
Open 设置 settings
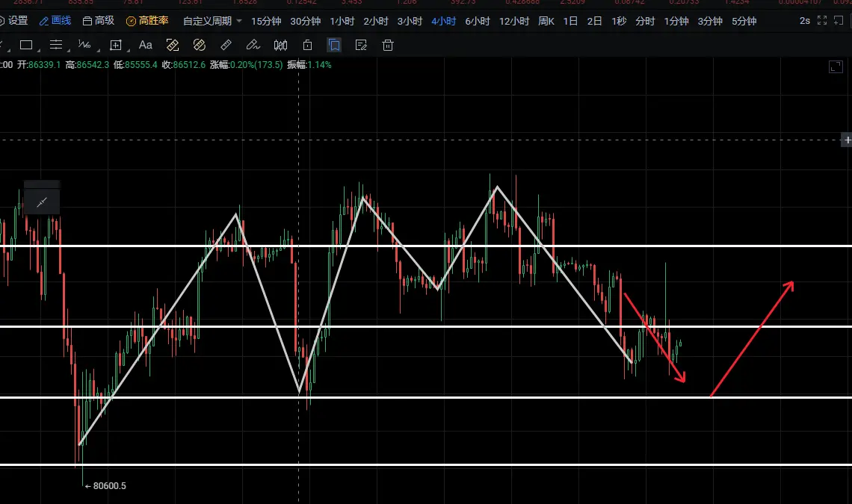pos(13,21)
